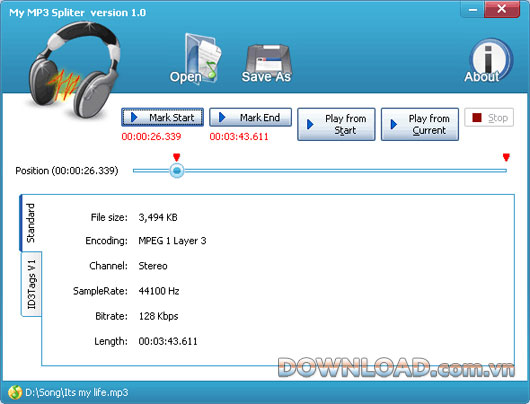Click the channel value Stereo

pyautogui.click(x=153, y=266)
